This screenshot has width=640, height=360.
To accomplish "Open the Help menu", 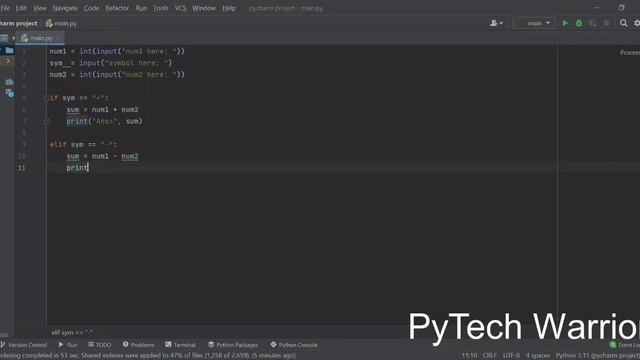I will 229,8.
